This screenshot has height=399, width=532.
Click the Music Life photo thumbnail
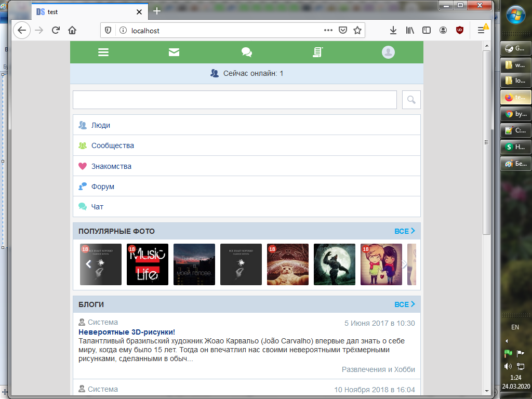click(x=148, y=264)
